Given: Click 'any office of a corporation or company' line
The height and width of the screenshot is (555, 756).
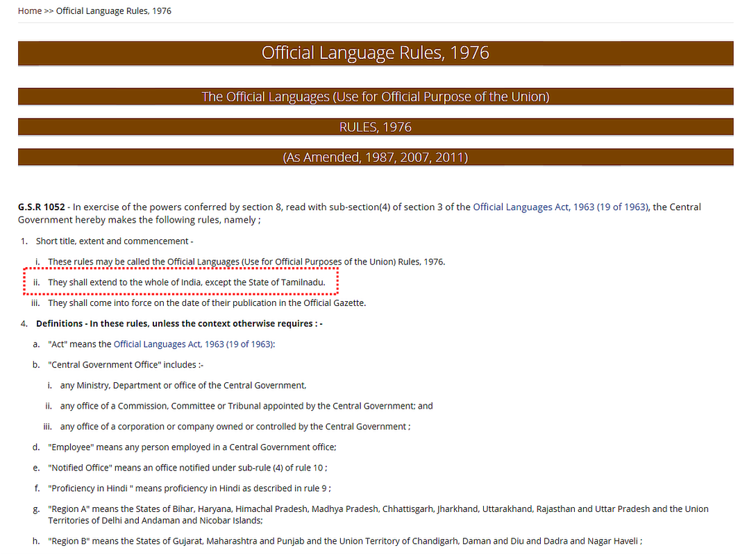Looking at the screenshot, I should pos(235,427).
